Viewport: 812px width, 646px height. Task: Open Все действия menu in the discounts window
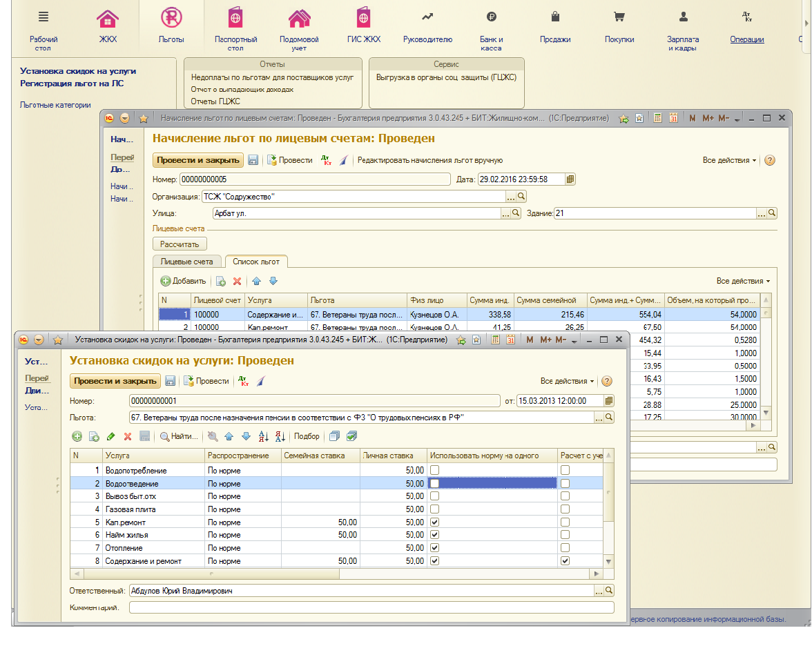point(567,381)
